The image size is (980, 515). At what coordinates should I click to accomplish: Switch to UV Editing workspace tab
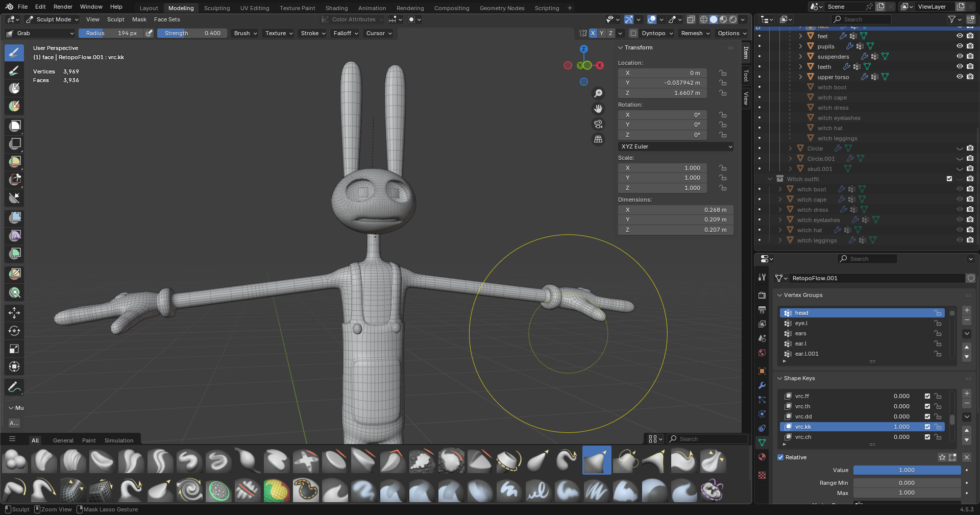click(x=255, y=8)
